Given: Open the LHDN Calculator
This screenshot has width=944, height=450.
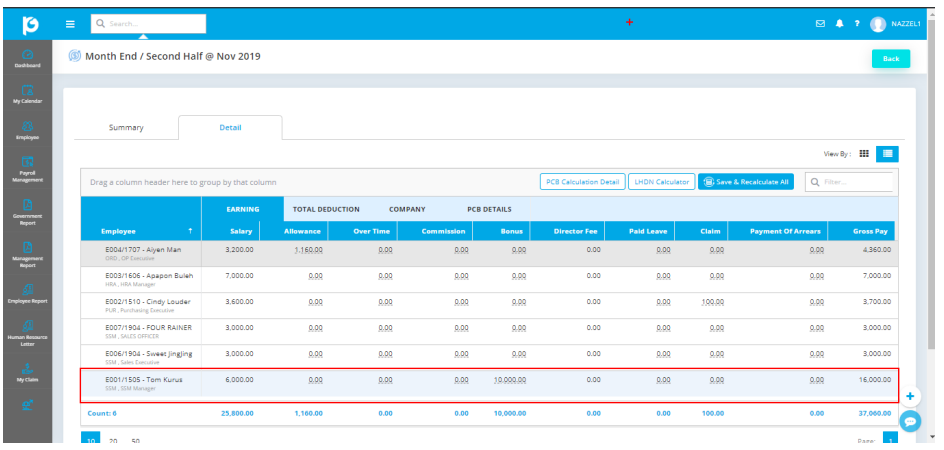Looking at the screenshot, I should coord(661,182).
